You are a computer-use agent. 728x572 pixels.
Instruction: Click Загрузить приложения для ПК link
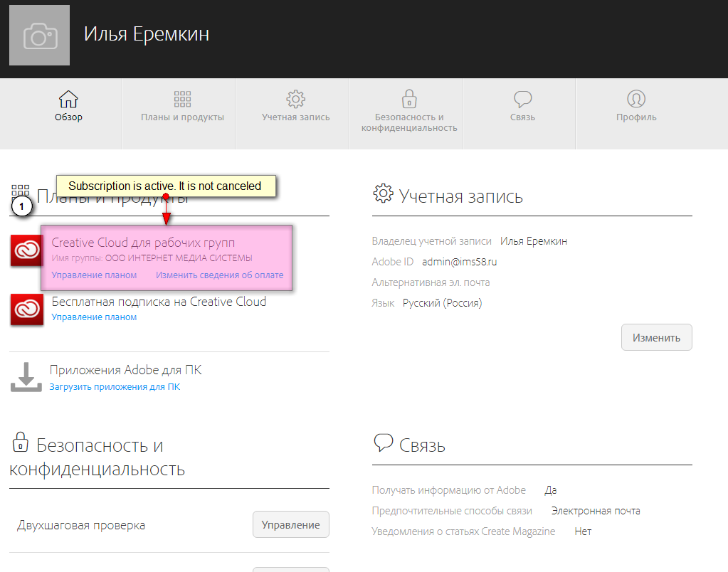pyautogui.click(x=115, y=387)
